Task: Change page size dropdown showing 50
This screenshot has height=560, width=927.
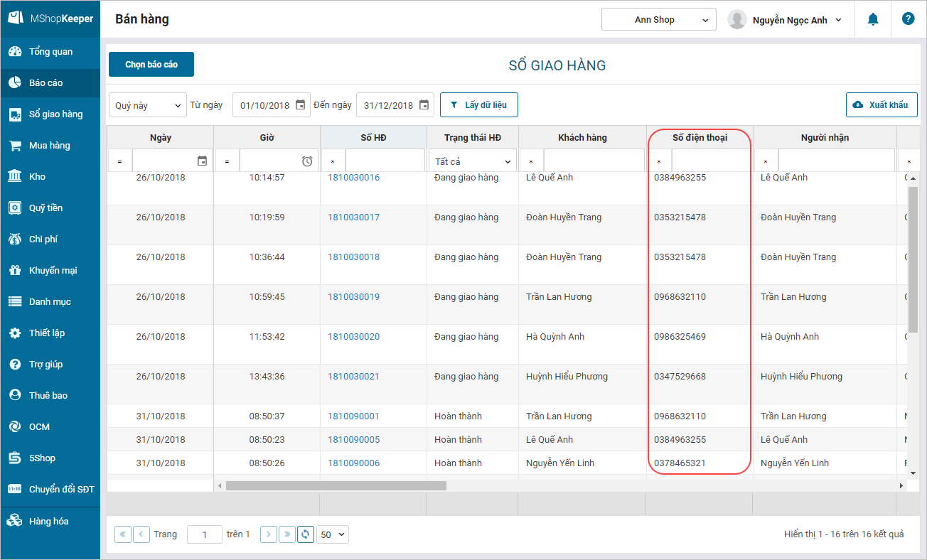Action: pyautogui.click(x=333, y=534)
